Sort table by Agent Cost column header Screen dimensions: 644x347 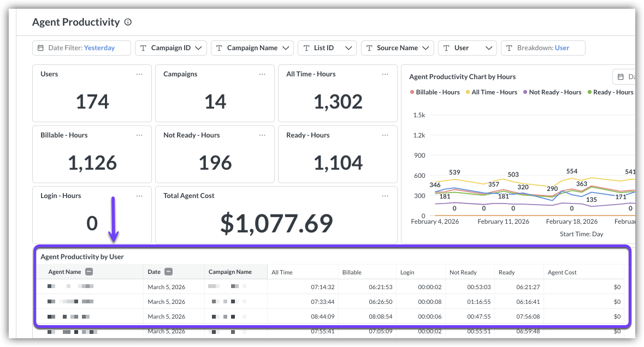click(562, 272)
